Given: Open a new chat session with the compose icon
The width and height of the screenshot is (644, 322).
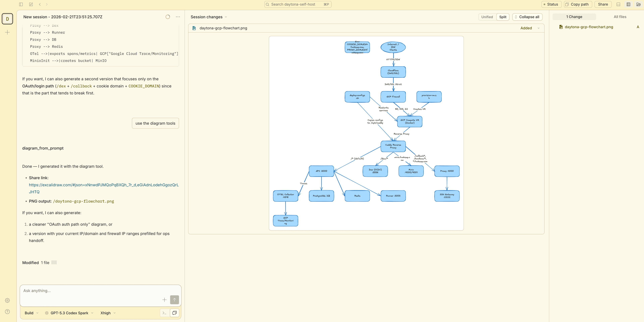Looking at the screenshot, I should [31, 4].
